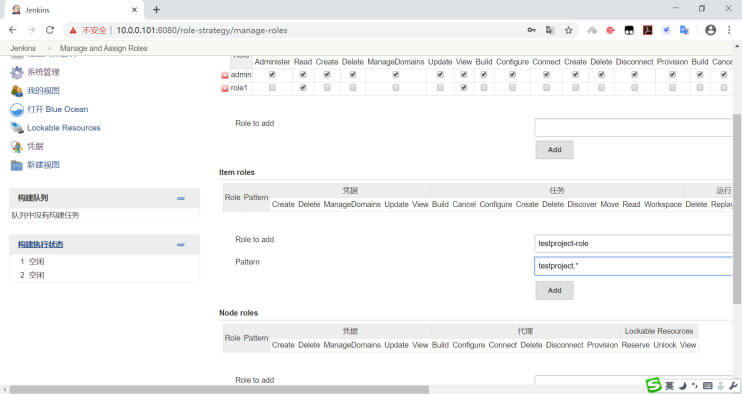Click the Discover column header in Item roles
The width and height of the screenshot is (742, 394).
(x=582, y=204)
